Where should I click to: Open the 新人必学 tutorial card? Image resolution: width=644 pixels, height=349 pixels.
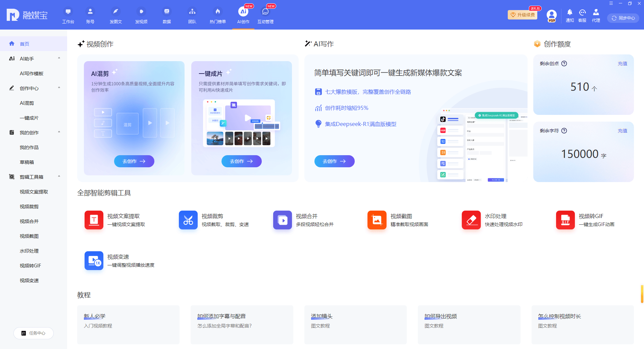coord(128,324)
